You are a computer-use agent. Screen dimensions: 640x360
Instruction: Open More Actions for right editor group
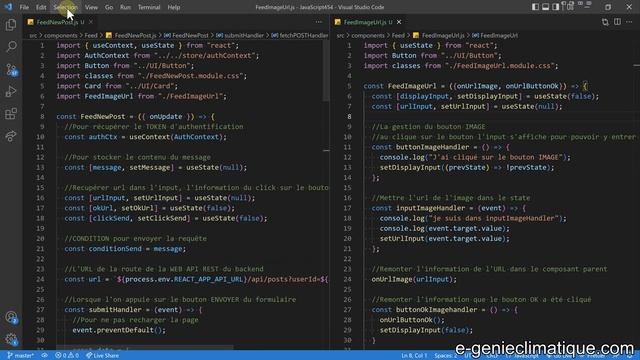(x=629, y=22)
